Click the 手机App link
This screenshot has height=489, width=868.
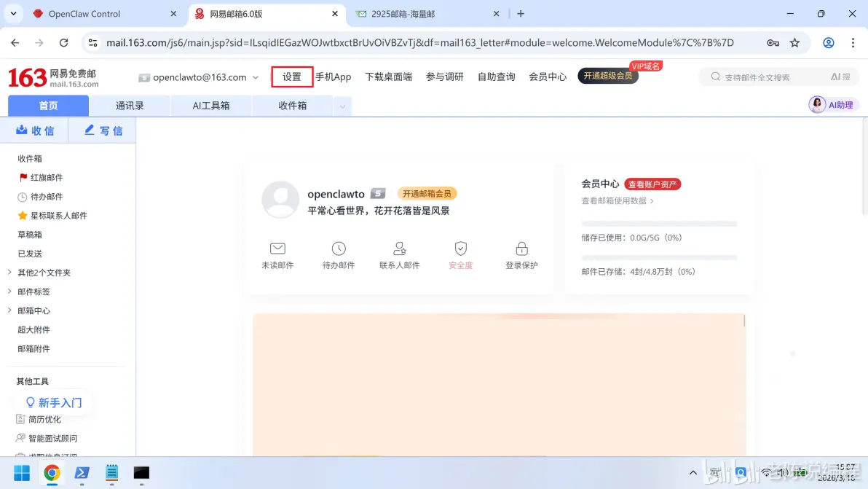pyautogui.click(x=334, y=77)
